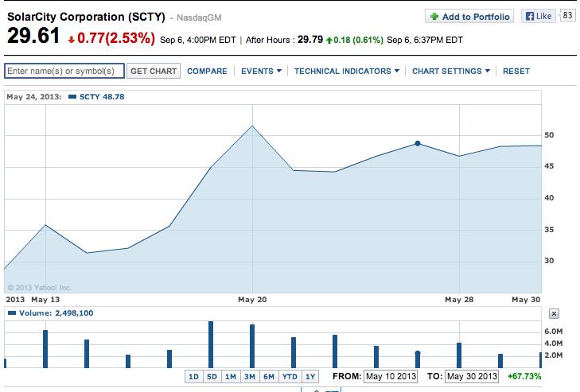
Task: Click the main price 29.61
Action: point(33,36)
